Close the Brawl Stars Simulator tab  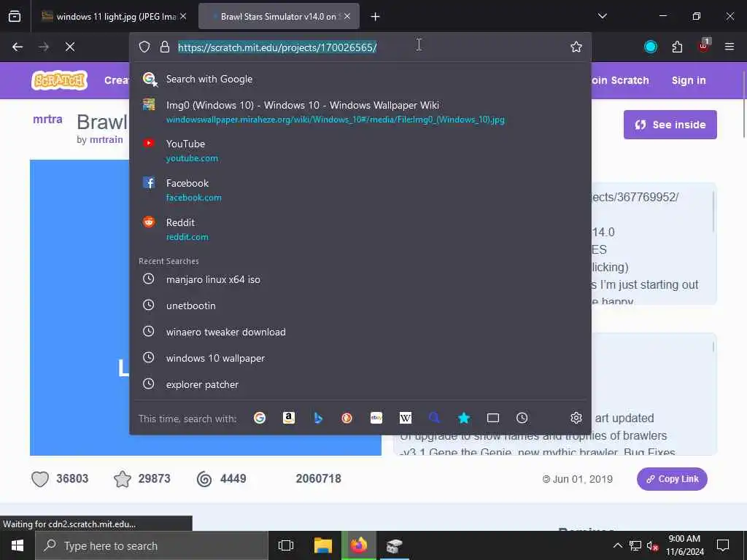(347, 16)
